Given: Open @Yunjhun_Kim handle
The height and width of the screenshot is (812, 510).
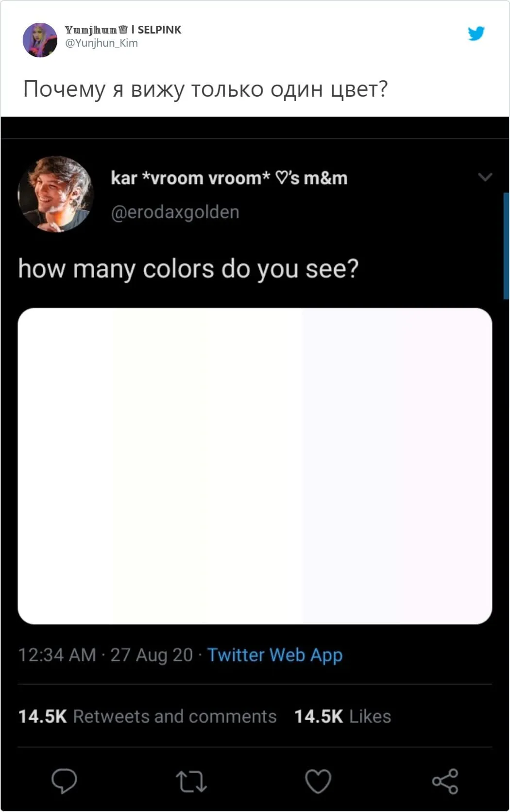Looking at the screenshot, I should (102, 43).
